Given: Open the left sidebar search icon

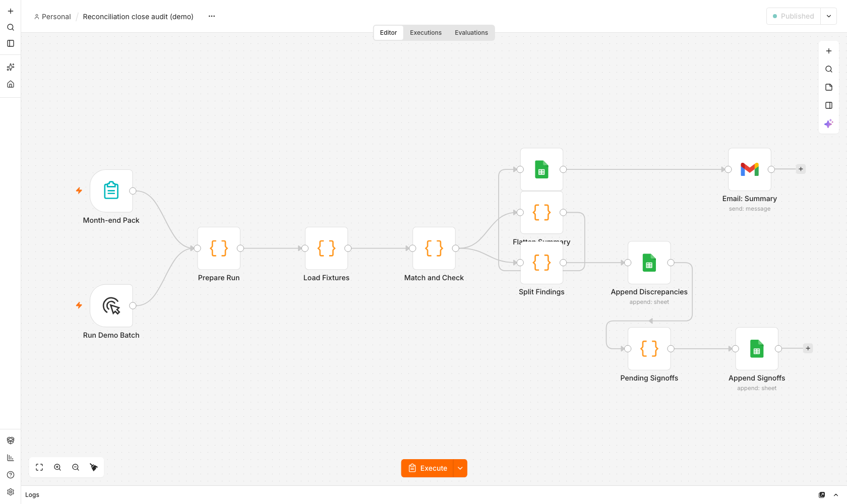Looking at the screenshot, I should (x=11, y=27).
